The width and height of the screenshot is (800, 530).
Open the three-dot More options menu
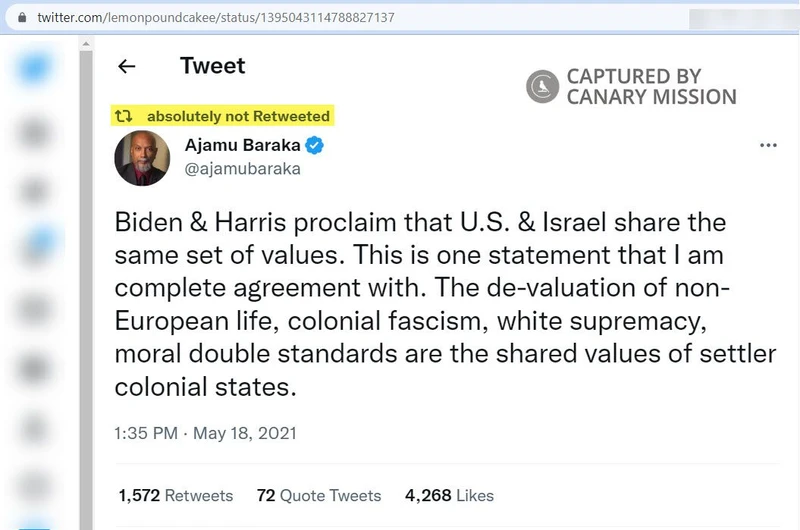click(x=768, y=145)
